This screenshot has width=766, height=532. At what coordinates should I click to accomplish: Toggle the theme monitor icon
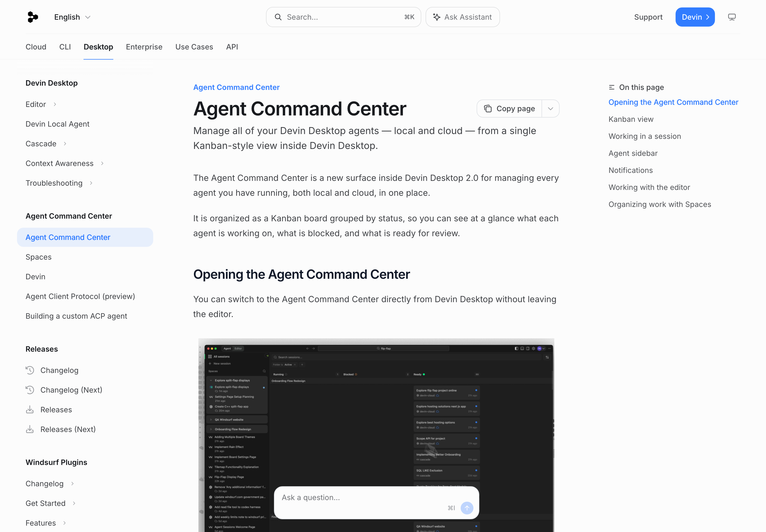coord(732,17)
